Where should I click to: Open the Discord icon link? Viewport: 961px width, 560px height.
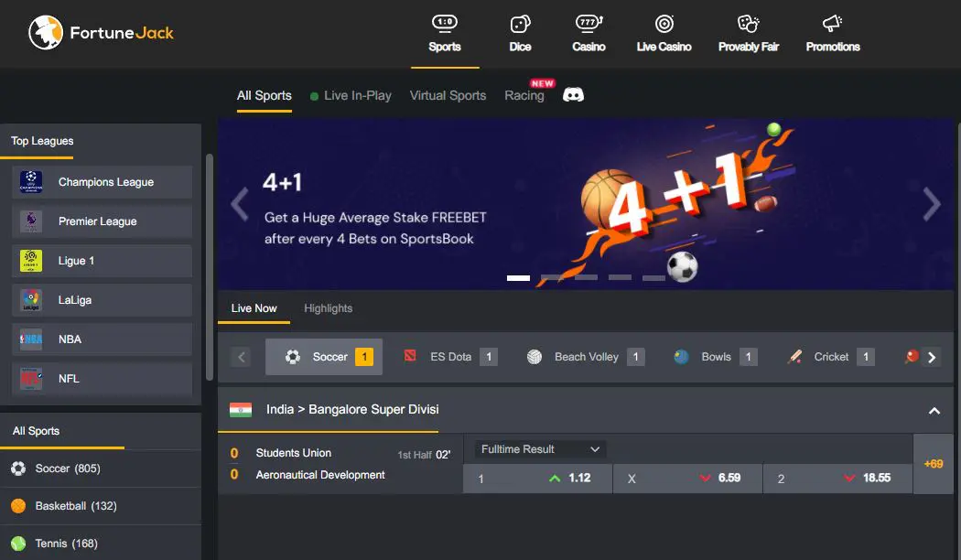[573, 95]
